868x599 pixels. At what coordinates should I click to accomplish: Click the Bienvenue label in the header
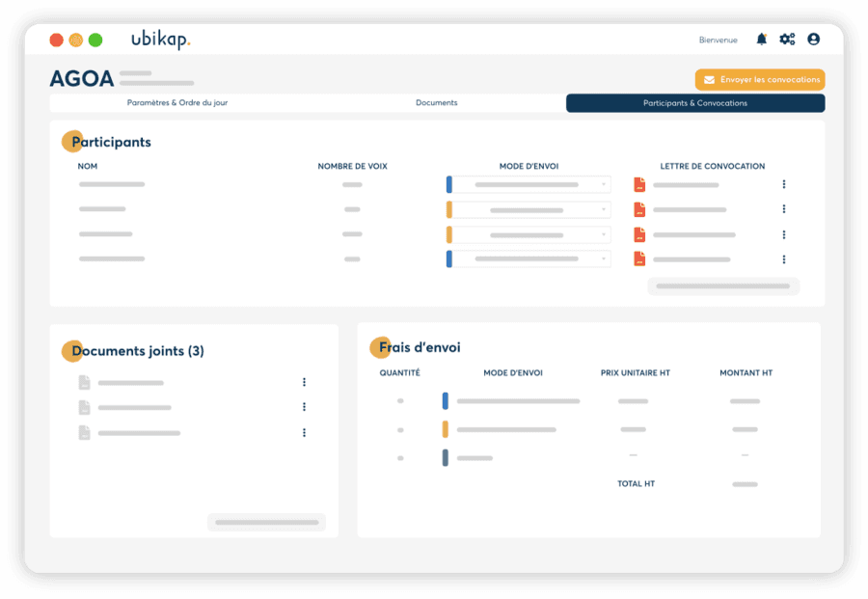click(718, 40)
